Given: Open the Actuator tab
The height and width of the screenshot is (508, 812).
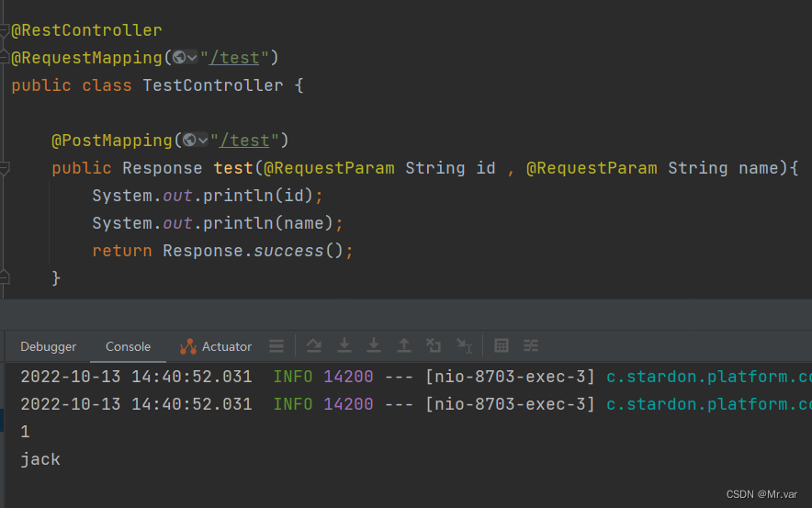Looking at the screenshot, I should pos(216,346).
